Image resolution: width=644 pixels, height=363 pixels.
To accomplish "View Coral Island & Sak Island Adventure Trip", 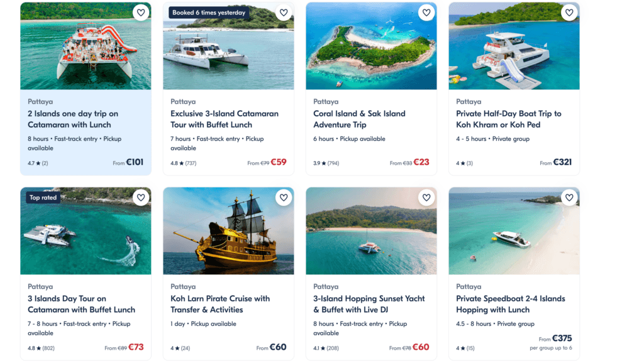I will click(x=359, y=119).
